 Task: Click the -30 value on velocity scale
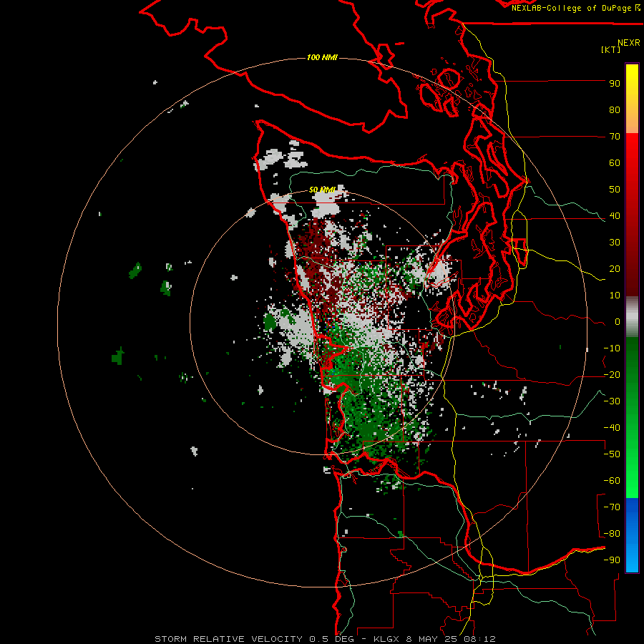coord(612,401)
